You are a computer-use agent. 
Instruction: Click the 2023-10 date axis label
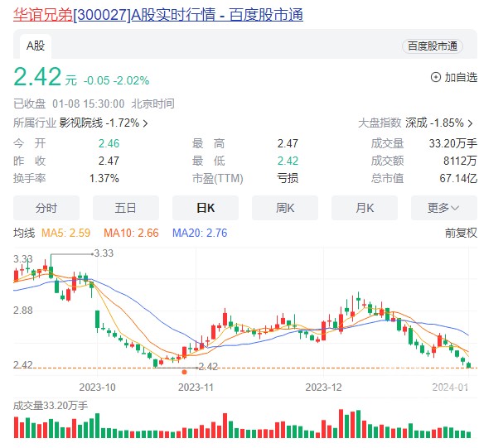click(97, 388)
